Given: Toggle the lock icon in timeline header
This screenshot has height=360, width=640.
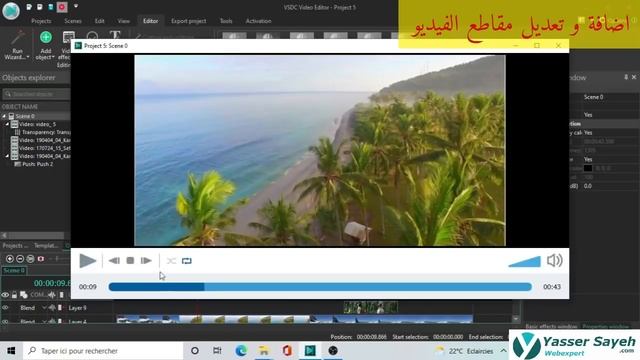Looking at the screenshot, I should click(x=14, y=295).
